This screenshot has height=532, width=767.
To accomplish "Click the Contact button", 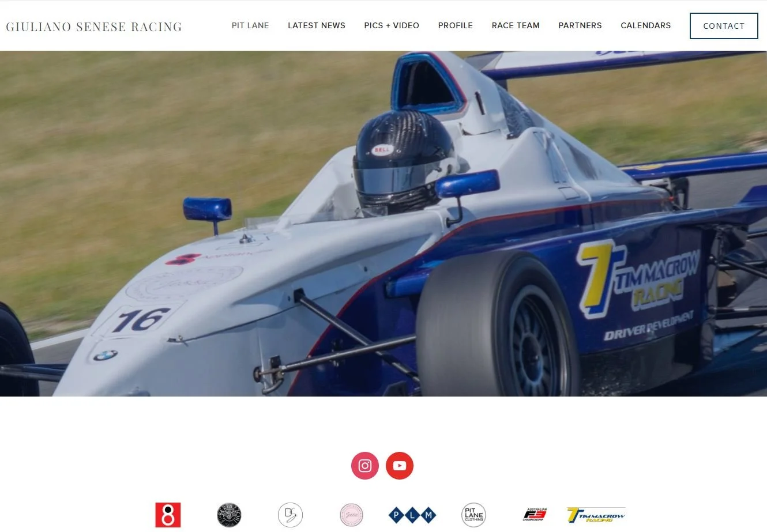I will 724,26.
